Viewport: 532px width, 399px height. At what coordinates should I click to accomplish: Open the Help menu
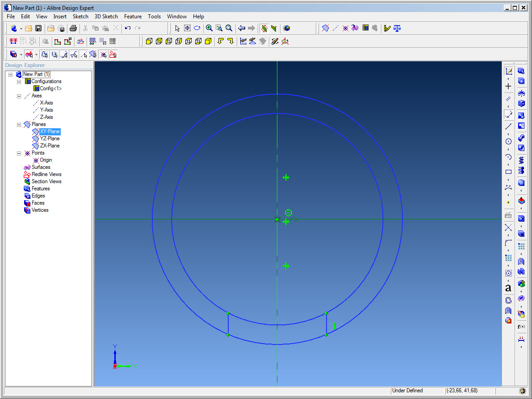[x=198, y=16]
